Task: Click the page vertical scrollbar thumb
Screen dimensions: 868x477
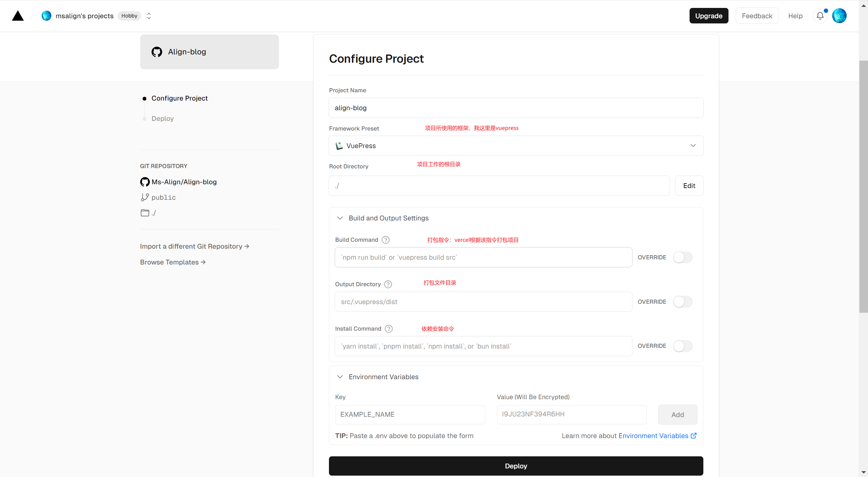Action: coord(863,187)
